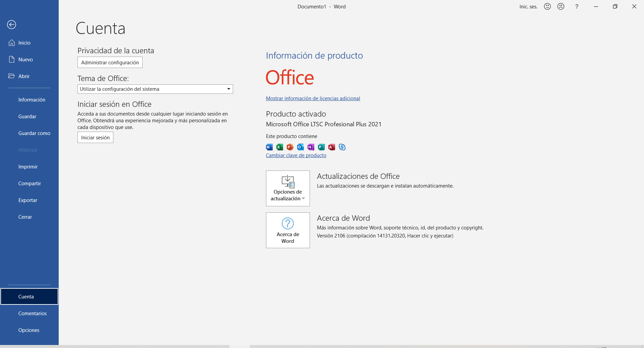Click the Acerca de Word button
The height and width of the screenshot is (348, 644).
pyautogui.click(x=288, y=230)
